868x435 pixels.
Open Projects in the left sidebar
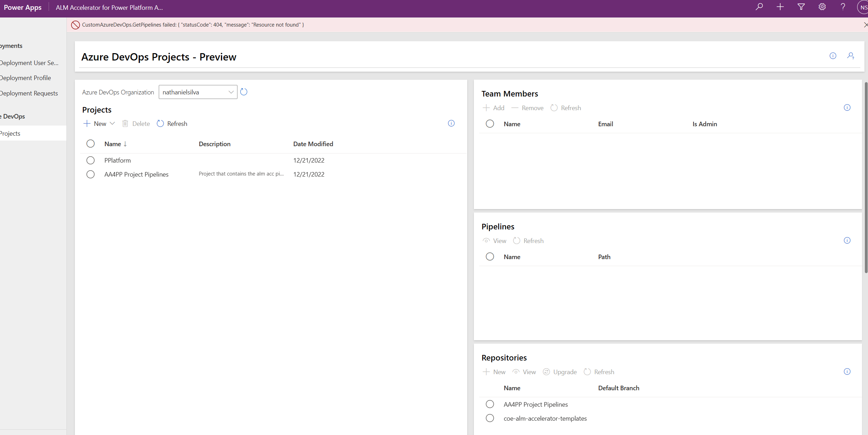10,133
